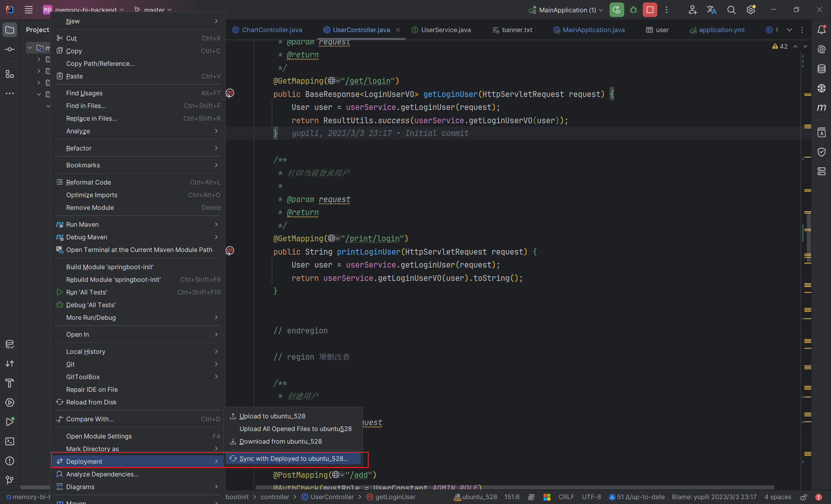
Task: Click the Project tool window icon
Action: pos(10,30)
